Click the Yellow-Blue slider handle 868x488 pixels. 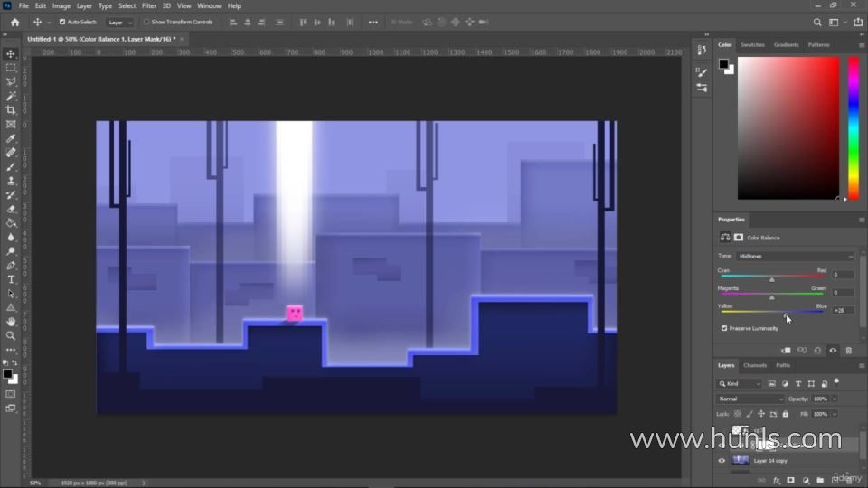tap(786, 315)
